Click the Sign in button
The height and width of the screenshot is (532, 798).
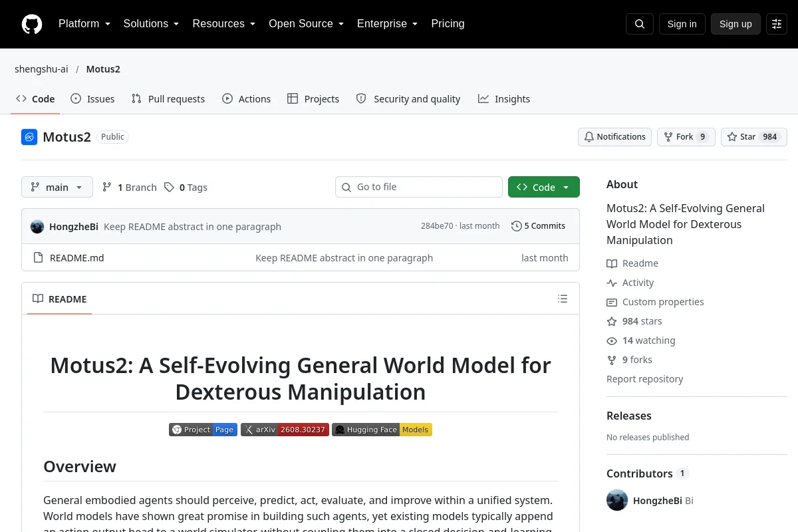[x=682, y=24]
